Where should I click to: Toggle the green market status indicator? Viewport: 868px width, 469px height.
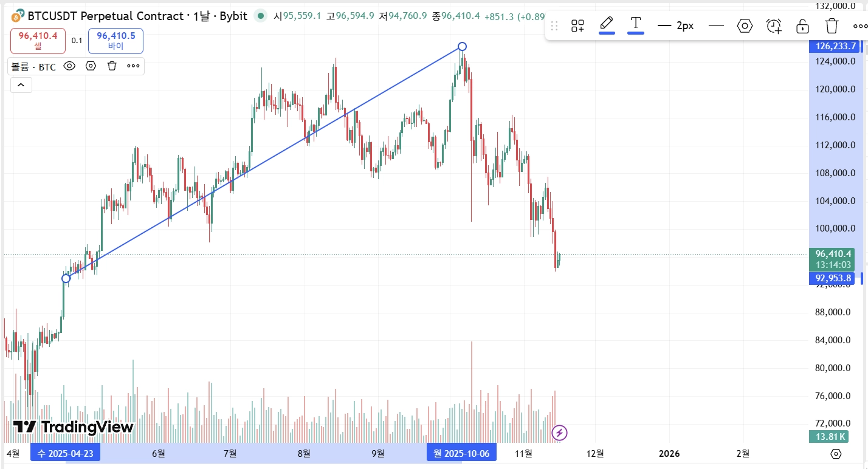(x=261, y=16)
